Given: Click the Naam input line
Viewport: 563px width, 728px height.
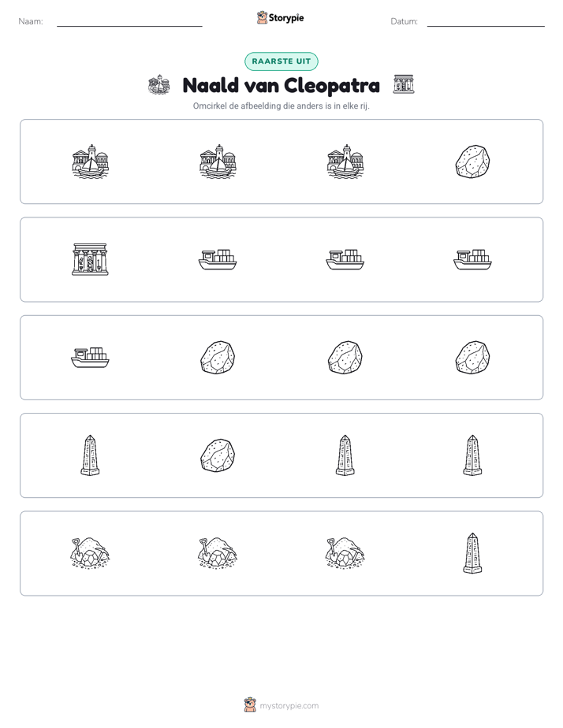Looking at the screenshot, I should [x=129, y=21].
